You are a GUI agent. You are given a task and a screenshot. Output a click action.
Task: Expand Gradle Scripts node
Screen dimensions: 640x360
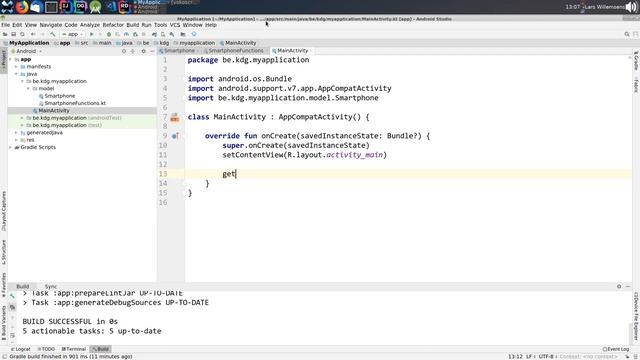[x=11, y=147]
